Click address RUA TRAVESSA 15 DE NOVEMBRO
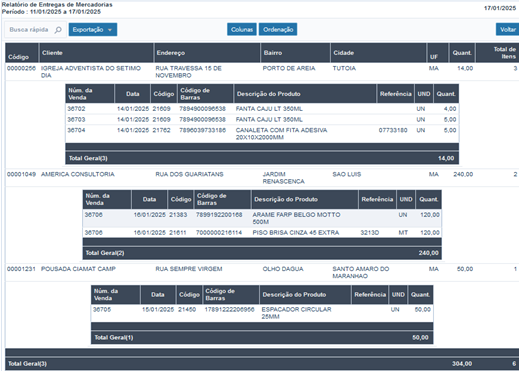The image size is (519, 371). click(188, 72)
